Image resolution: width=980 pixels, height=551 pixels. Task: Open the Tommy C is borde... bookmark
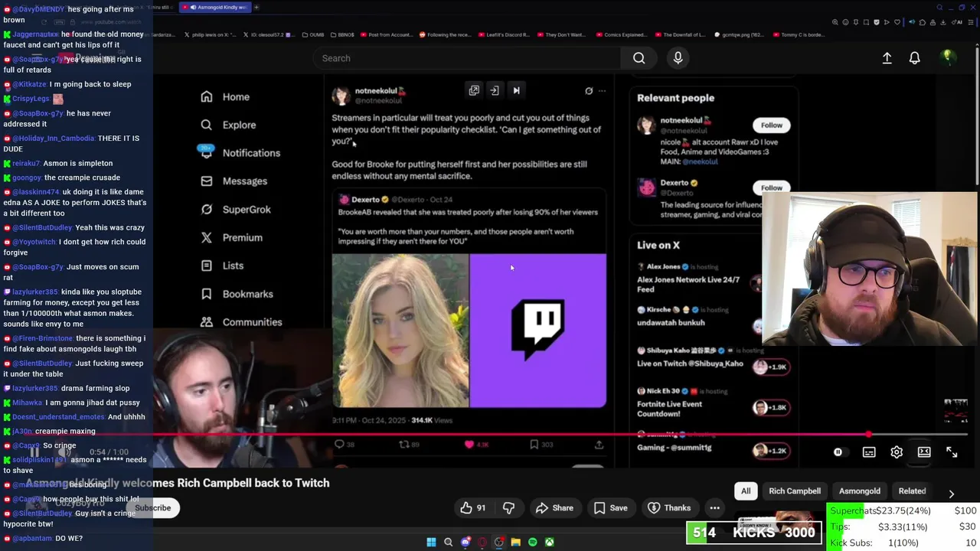tap(799, 34)
